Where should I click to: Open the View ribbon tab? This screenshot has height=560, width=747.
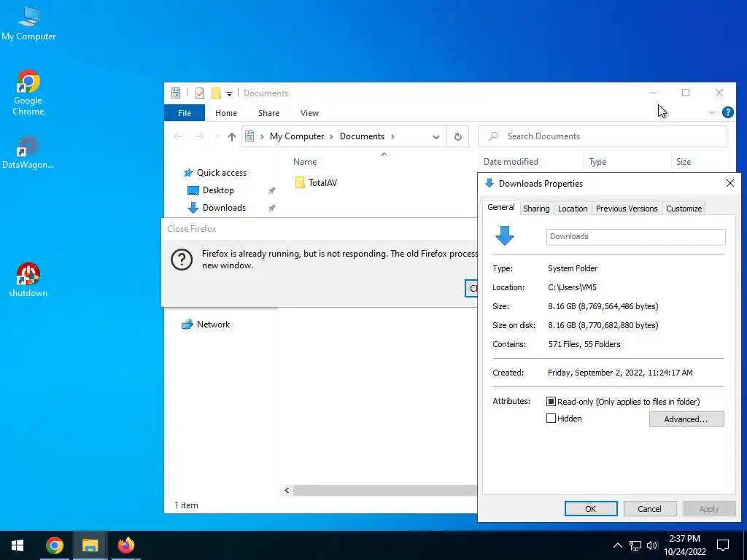click(x=309, y=113)
